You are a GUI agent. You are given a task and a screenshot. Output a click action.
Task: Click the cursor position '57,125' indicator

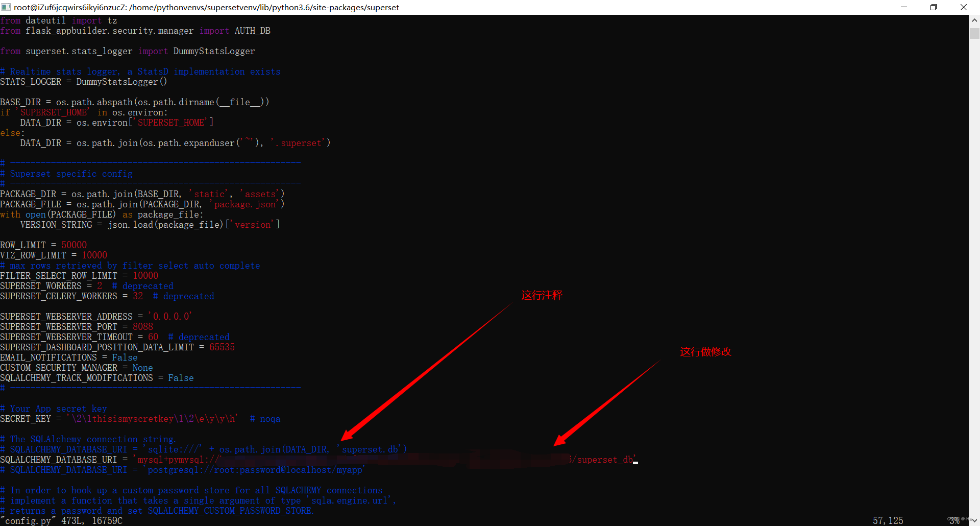point(888,520)
